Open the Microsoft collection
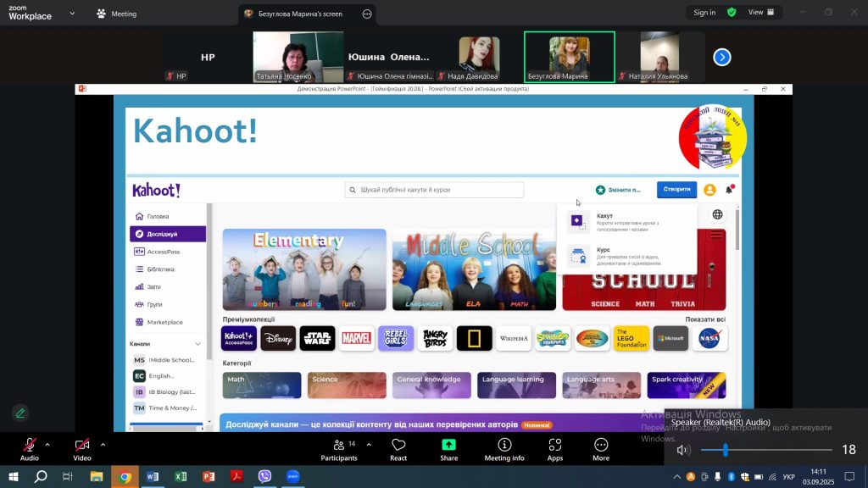Screen dimensions: 868x488 coord(671,338)
